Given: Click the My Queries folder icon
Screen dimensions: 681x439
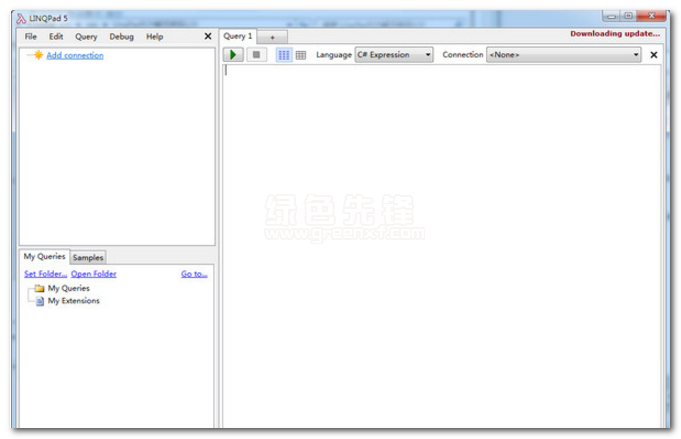Looking at the screenshot, I should pyautogui.click(x=39, y=288).
